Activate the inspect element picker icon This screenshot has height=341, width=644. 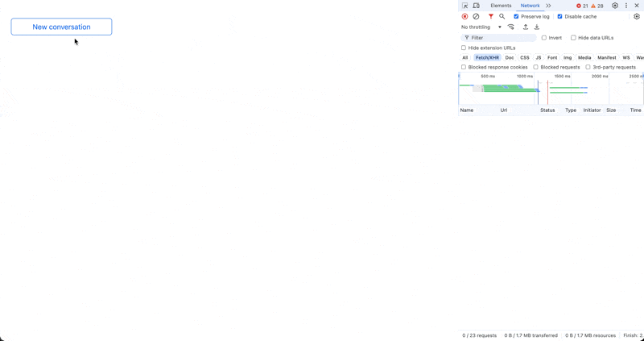465,6
